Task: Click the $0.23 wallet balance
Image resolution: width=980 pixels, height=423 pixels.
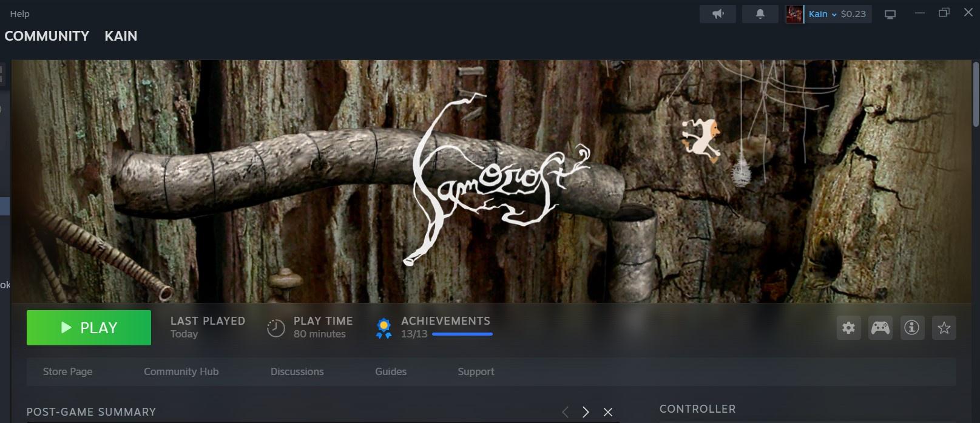Action: click(853, 14)
